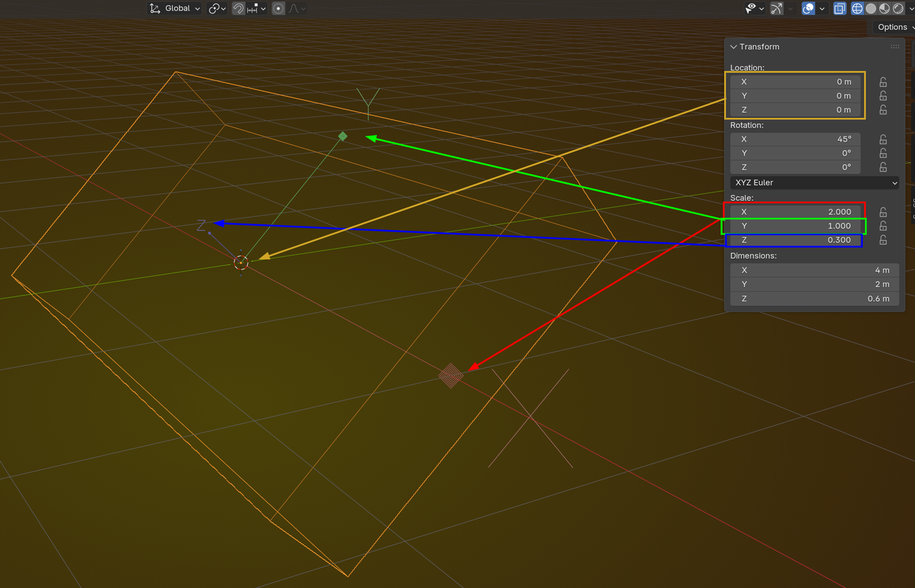Open the Global transform orientation dropdown

pyautogui.click(x=174, y=9)
